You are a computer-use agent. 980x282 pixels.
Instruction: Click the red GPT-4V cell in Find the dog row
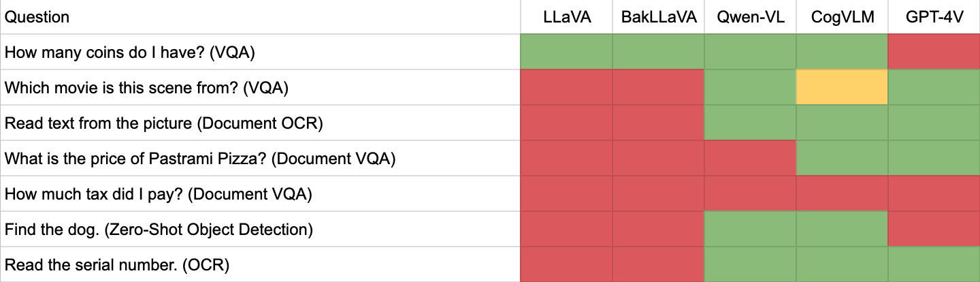(934, 229)
